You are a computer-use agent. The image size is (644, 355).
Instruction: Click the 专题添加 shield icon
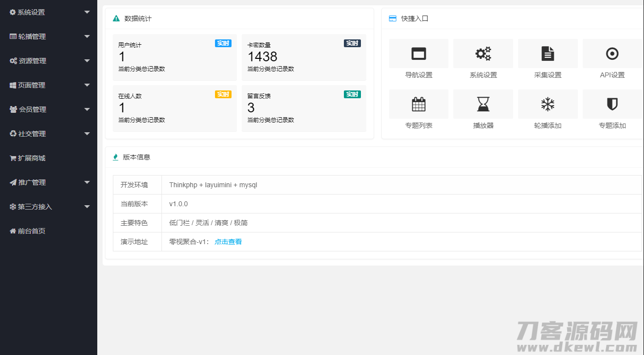612,104
